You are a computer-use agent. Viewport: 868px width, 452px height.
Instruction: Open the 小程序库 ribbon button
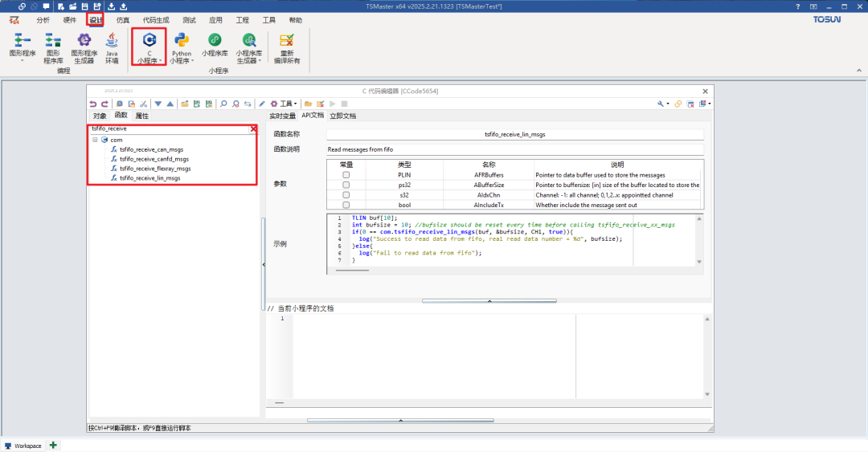(x=215, y=45)
